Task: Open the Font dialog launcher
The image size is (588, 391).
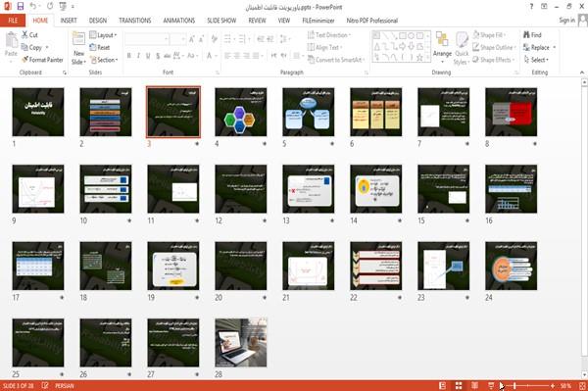Action: [218, 73]
